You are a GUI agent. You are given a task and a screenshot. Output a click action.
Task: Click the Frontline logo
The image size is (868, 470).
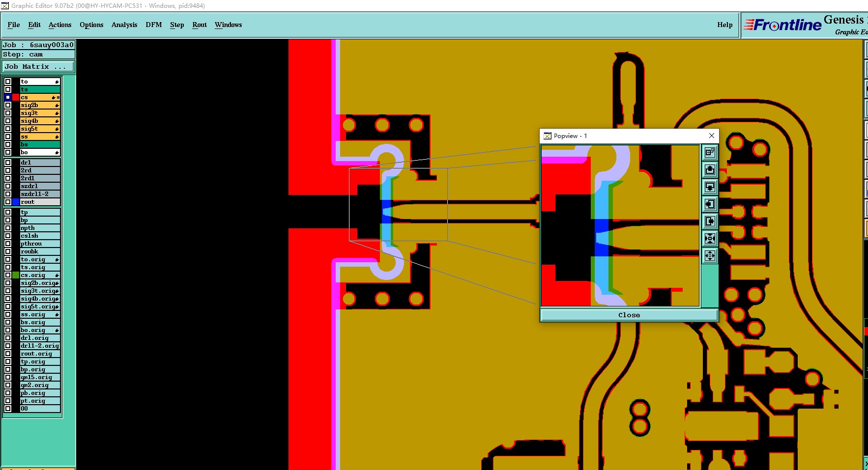(782, 25)
